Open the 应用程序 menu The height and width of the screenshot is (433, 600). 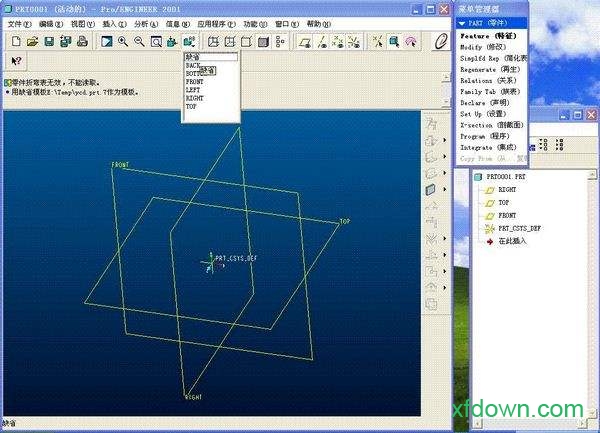[x=216, y=24]
